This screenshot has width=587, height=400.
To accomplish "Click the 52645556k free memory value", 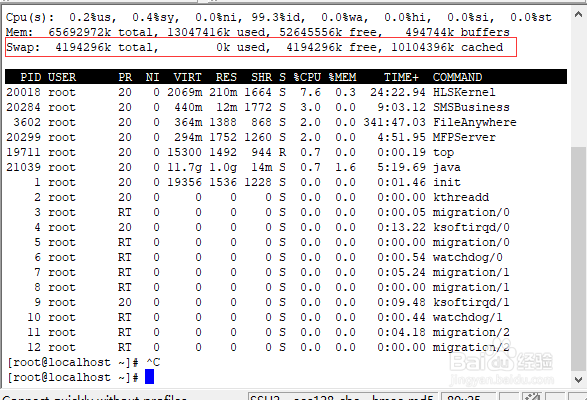I will (x=310, y=32).
